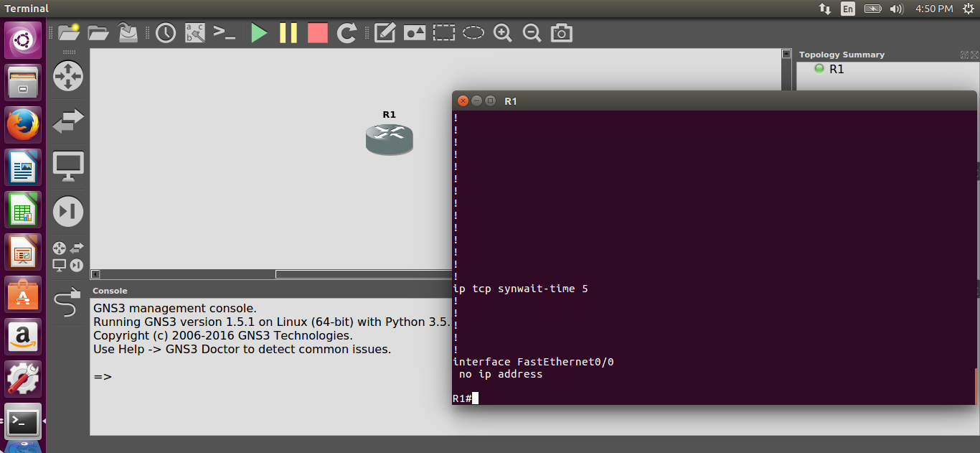Launch LibreOffice Impress from dock

pos(24,252)
